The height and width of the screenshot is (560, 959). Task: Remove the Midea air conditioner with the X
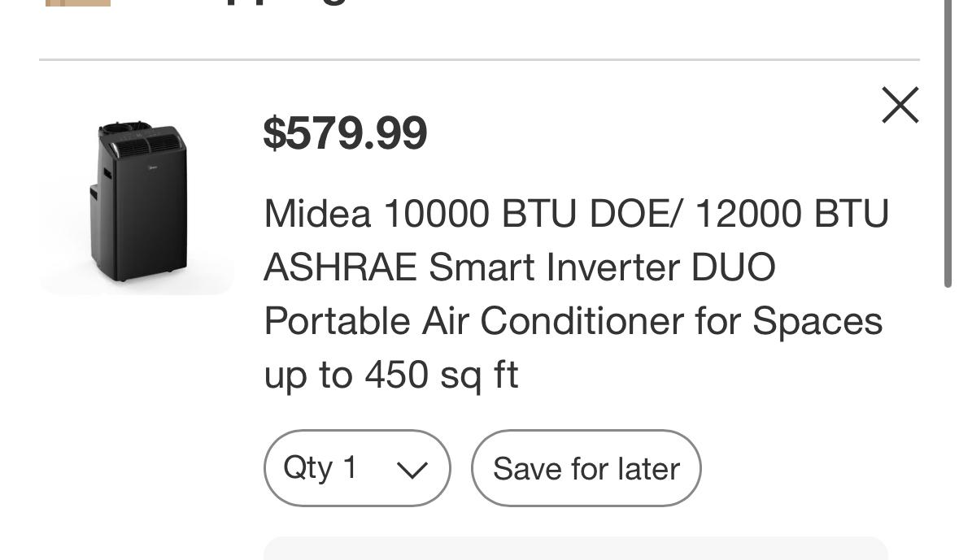point(900,106)
